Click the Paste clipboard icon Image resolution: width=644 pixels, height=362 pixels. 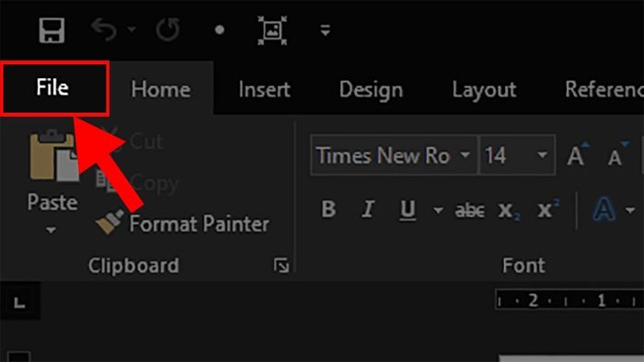(x=53, y=156)
